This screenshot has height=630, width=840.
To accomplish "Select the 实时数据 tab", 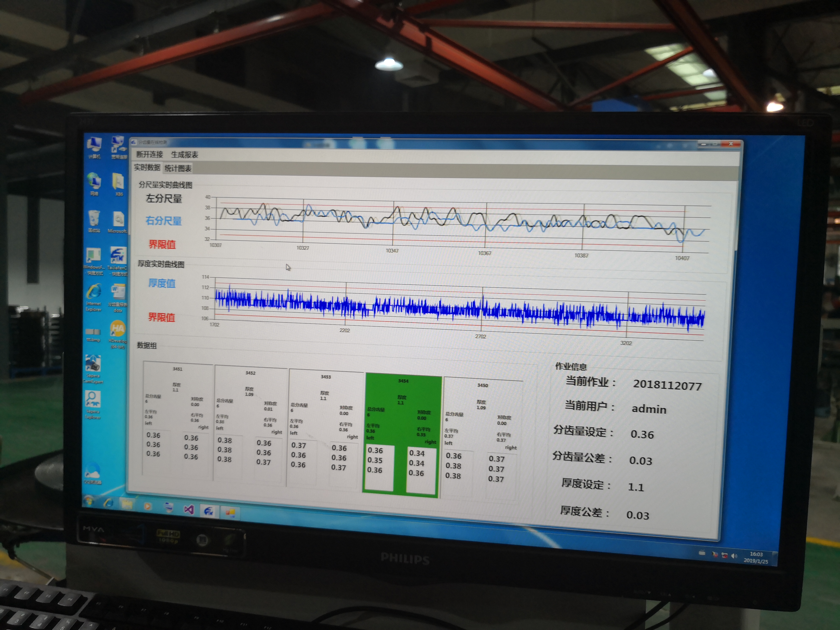I will coord(147,167).
